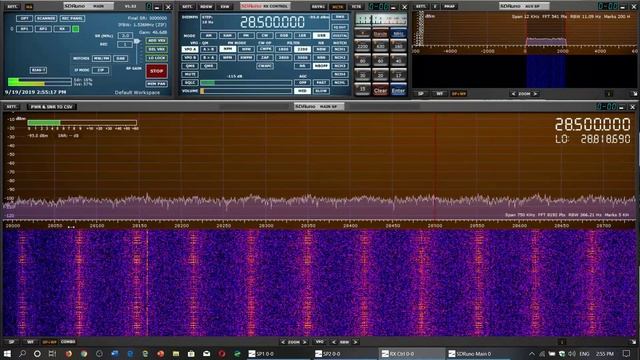Click RX Ctrl 0-0 taskbar window button
This screenshot has height=360, width=640.
[411, 353]
